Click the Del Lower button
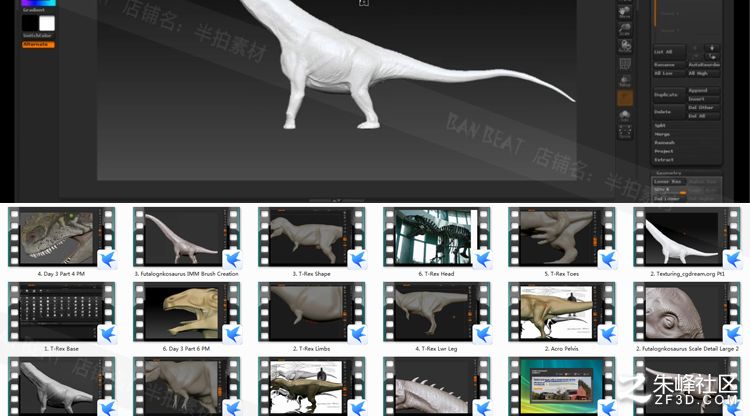750x416 pixels. pos(669,198)
